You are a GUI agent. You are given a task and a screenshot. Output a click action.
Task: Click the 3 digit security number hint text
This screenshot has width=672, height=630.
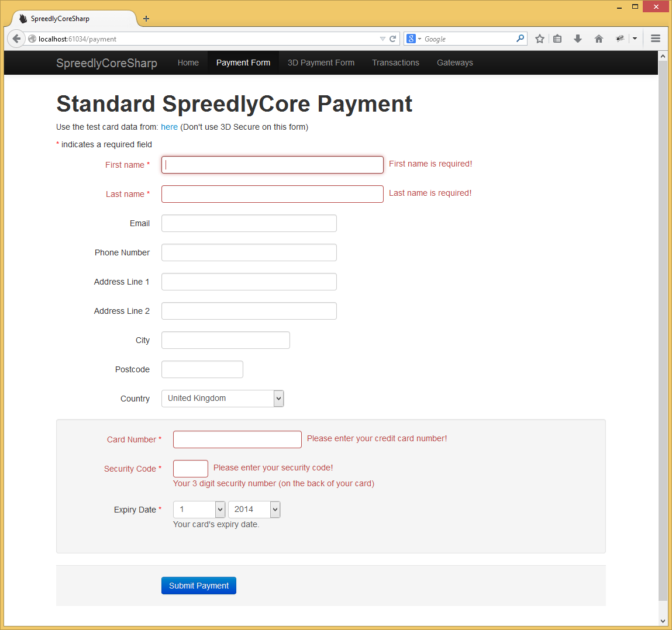274,483
